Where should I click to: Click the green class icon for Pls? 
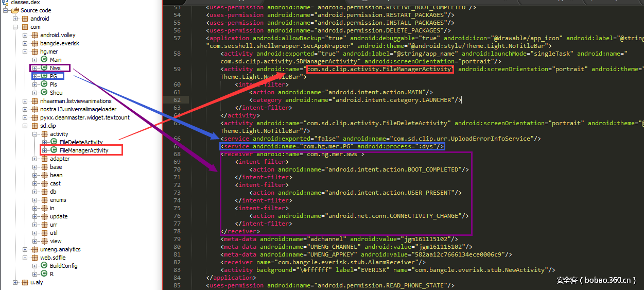coord(44,84)
